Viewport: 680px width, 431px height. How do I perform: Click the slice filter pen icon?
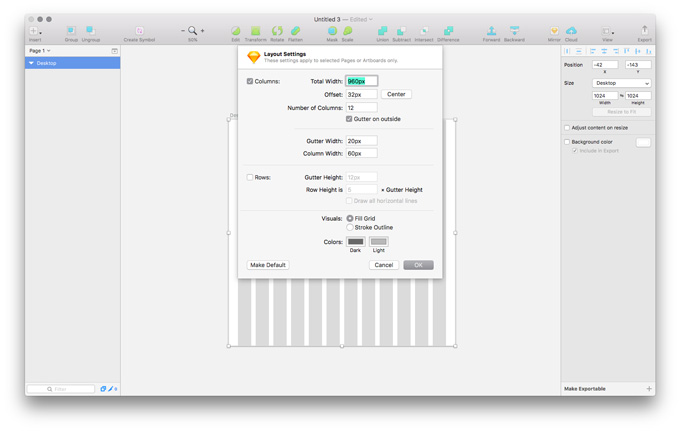[111, 389]
